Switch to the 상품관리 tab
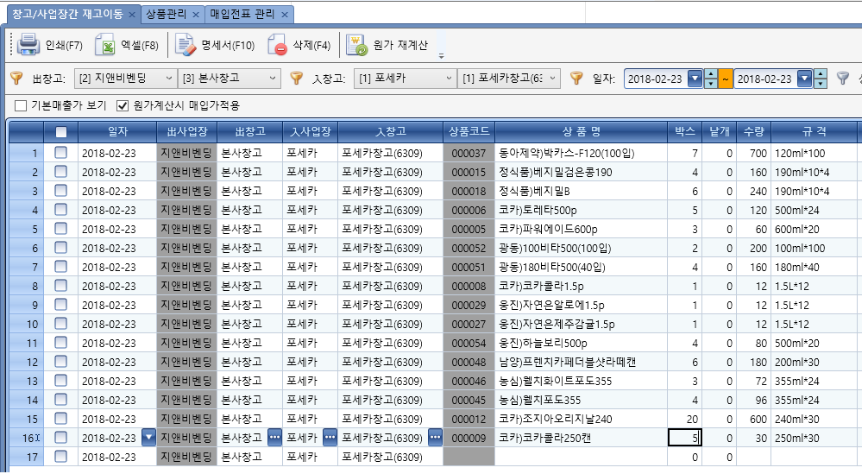Viewport: 868px width, 474px height. 167,15
